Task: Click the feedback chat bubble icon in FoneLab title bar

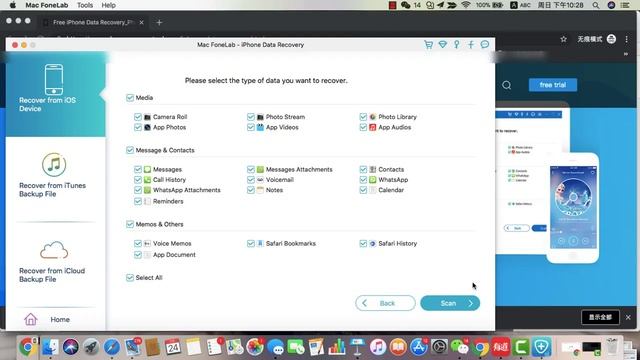Action: pyautogui.click(x=484, y=44)
